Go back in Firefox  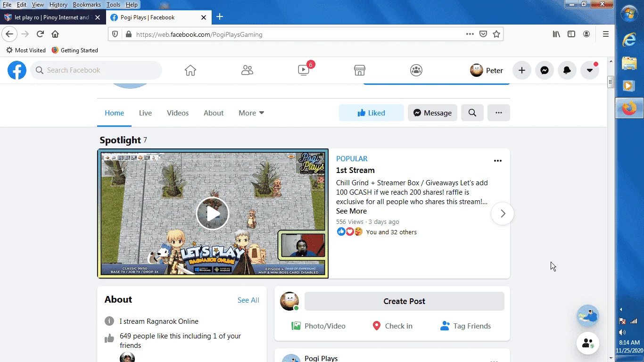tap(9, 34)
